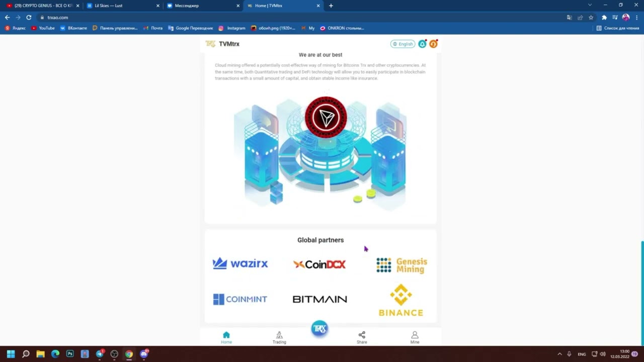The width and height of the screenshot is (644, 362).
Task: Open the YouTube bookmark
Action: point(43,28)
